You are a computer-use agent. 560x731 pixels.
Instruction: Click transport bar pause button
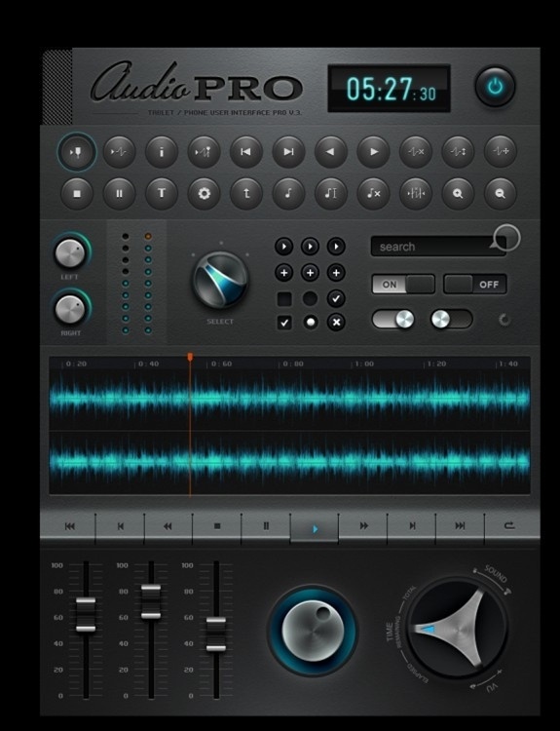[266, 526]
